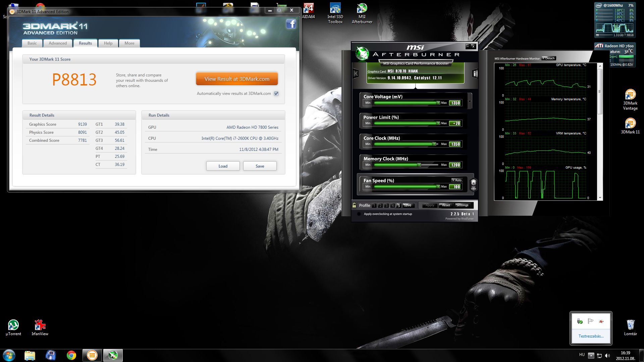Open the 3DMark 11 desktop shortcut

coord(630,126)
